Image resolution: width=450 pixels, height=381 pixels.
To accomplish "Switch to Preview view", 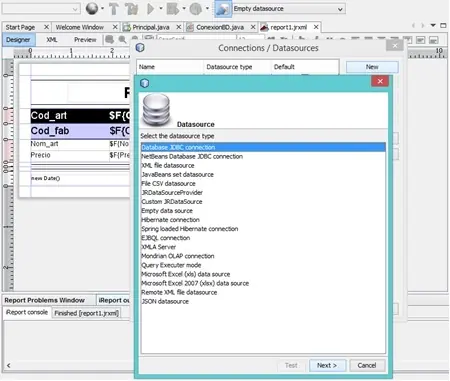I will click(85, 40).
